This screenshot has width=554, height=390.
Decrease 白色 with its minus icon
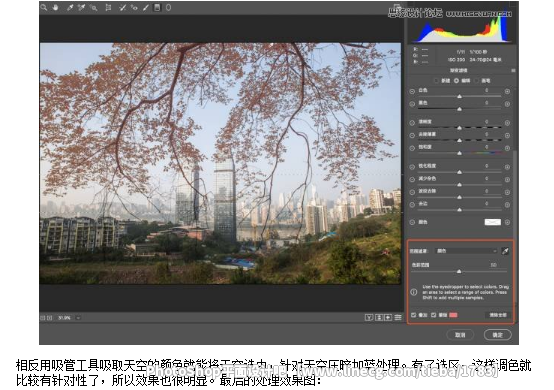tap(412, 91)
